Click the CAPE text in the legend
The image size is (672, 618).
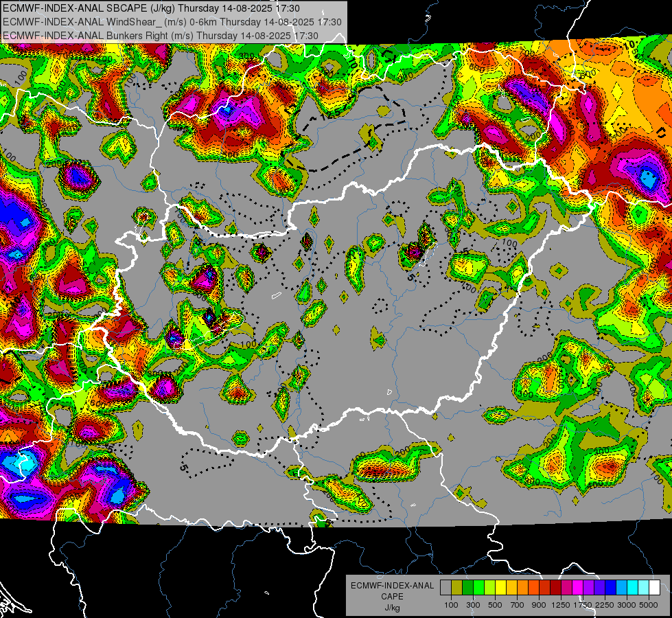point(392,596)
